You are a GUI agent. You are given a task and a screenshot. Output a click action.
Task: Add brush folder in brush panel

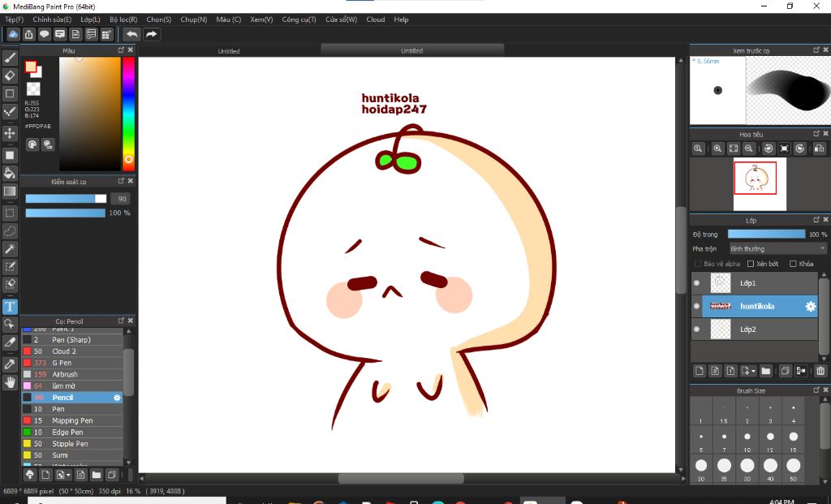coord(96,475)
